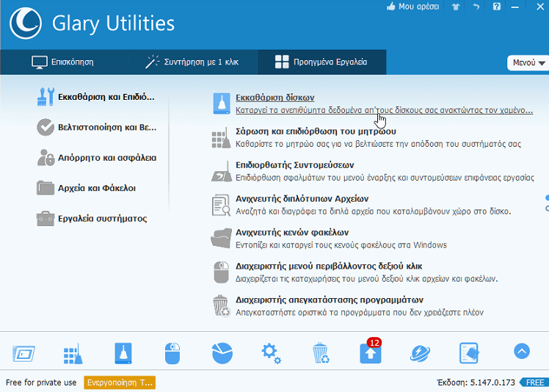Open the skin (t-shirt) icon in title bar
The height and width of the screenshot is (392, 549).
(x=456, y=7)
